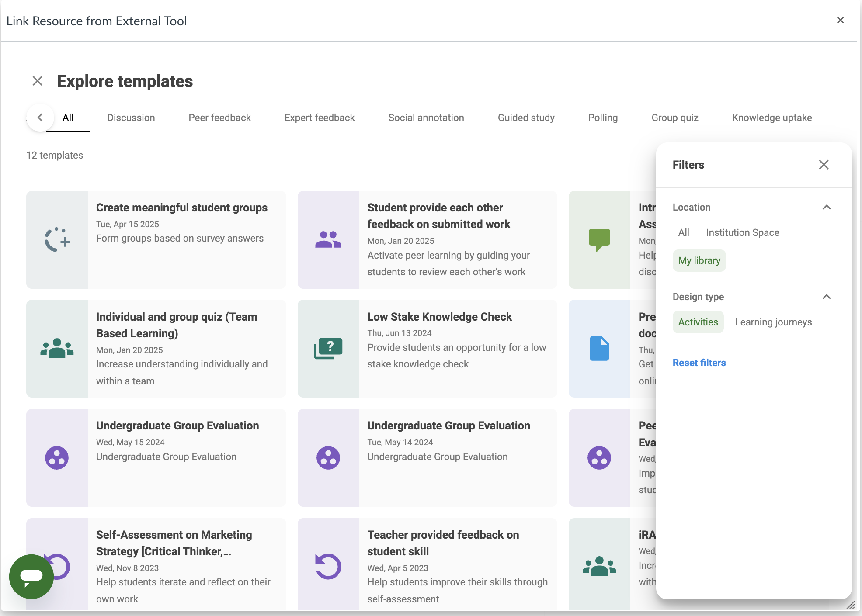
Task: Select the Social annotation tab
Action: (x=426, y=118)
